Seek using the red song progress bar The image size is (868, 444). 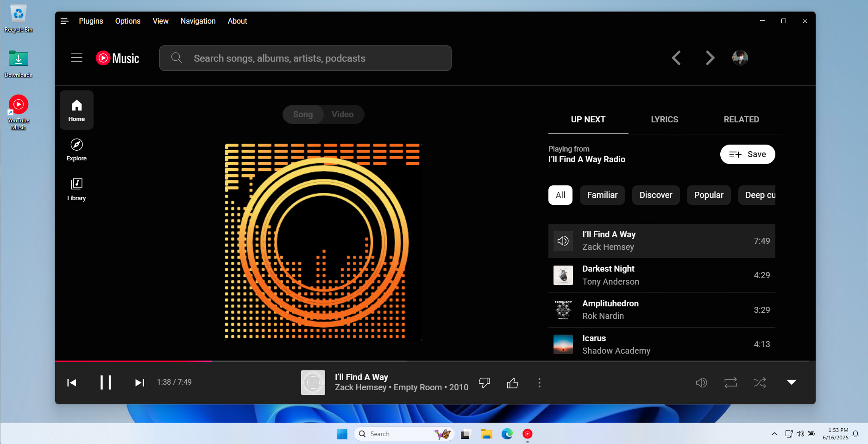pyautogui.click(x=278, y=361)
